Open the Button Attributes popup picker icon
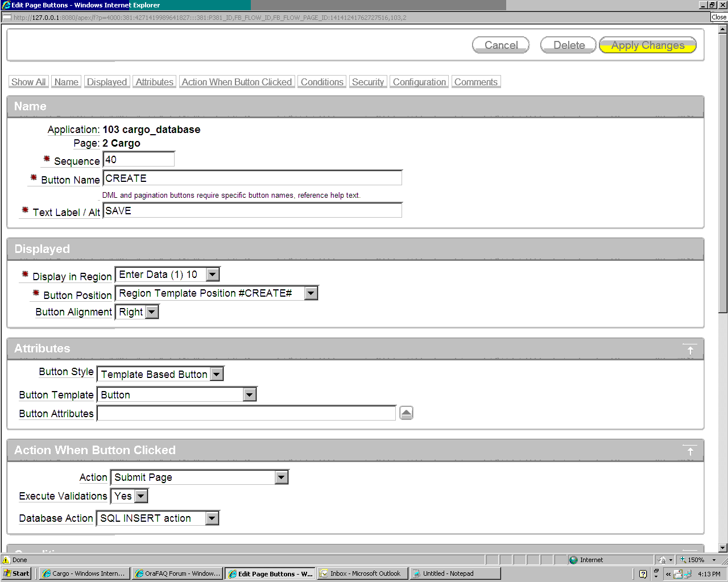 [x=406, y=413]
